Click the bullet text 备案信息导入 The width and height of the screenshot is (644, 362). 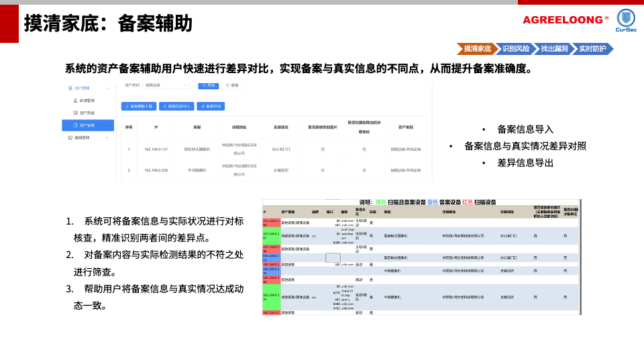coord(525,129)
